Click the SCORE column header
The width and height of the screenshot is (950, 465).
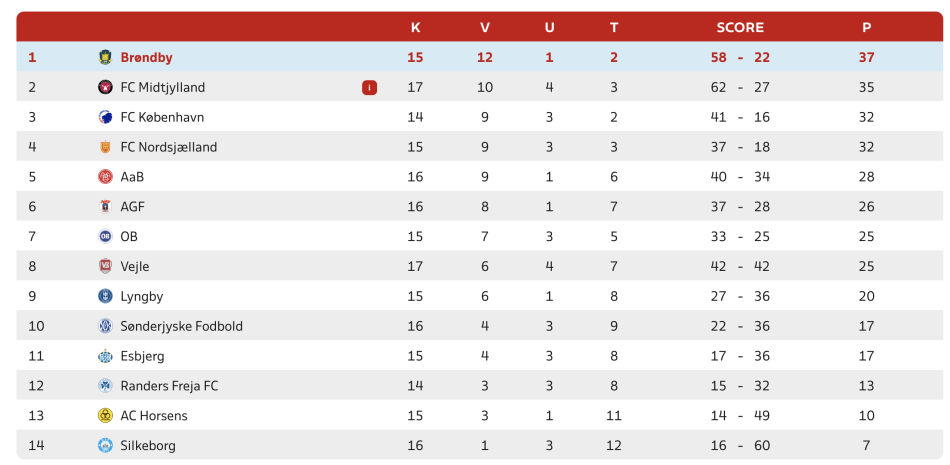coord(740,27)
